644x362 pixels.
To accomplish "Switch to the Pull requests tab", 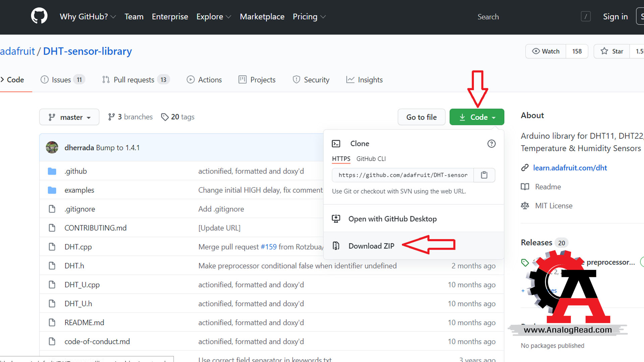I will tap(136, 80).
